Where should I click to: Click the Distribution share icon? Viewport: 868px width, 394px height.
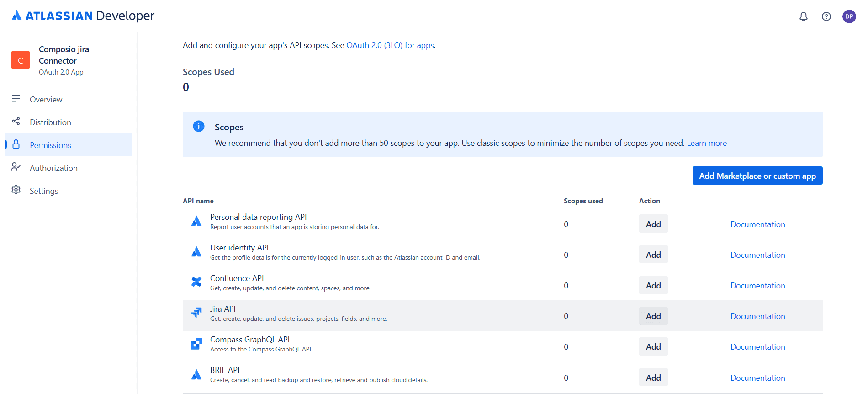pos(16,122)
